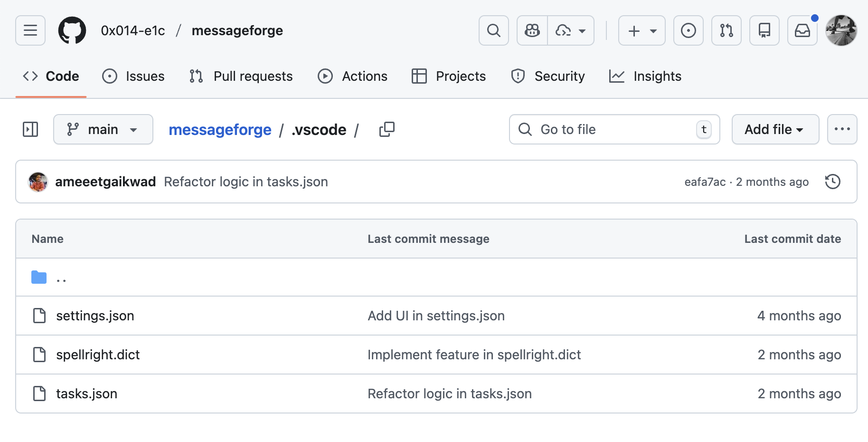This screenshot has height=442, width=868.
Task: Open 'Refactor logic in tasks.json' in tasks.json row
Action: [450, 394]
